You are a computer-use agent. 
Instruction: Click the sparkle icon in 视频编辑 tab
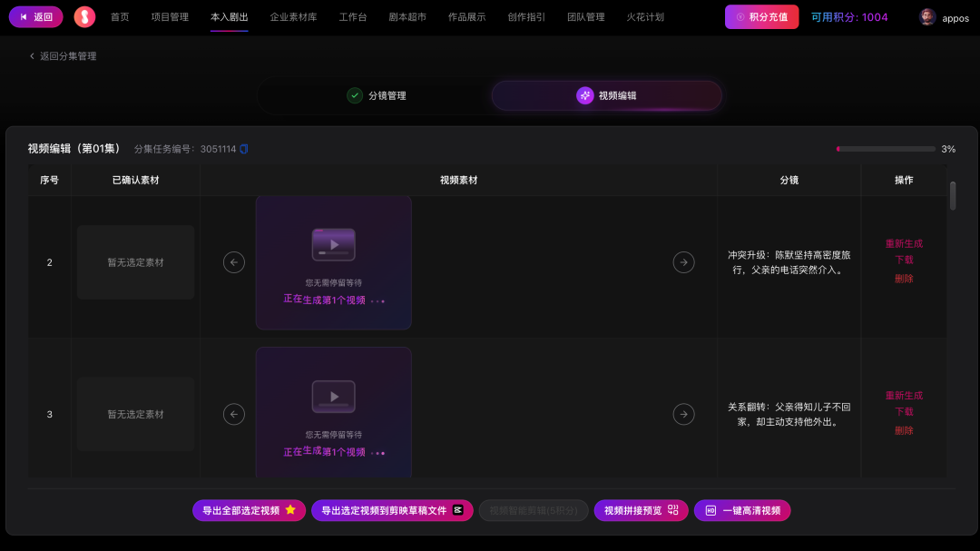584,95
